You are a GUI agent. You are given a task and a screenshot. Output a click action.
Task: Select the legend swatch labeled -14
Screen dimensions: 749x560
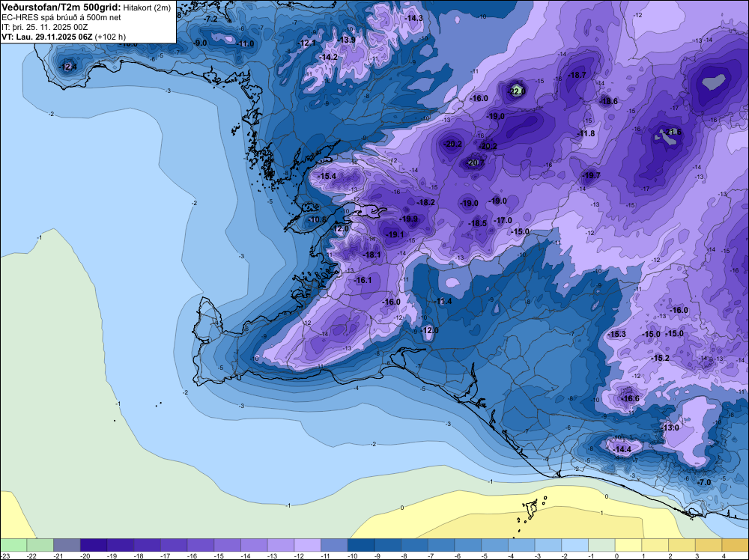click(x=254, y=545)
